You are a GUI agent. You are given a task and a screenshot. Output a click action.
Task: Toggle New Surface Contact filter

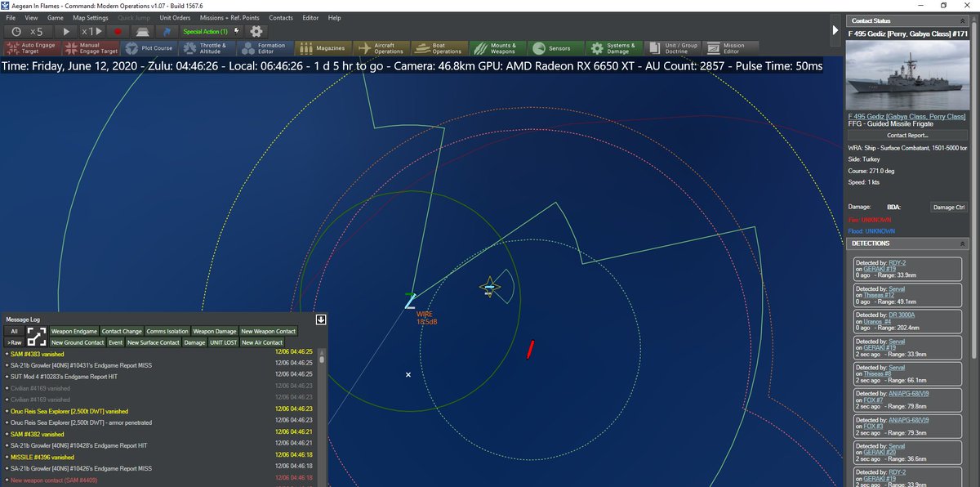tap(154, 342)
